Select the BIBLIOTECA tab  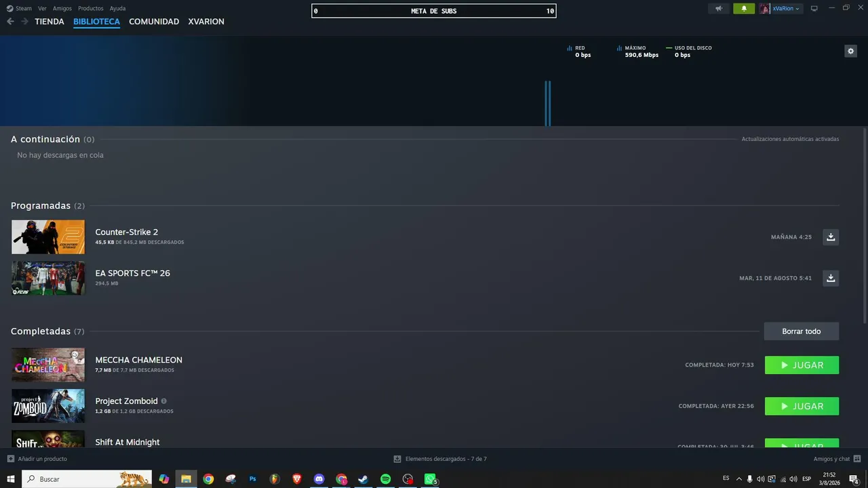tap(96, 22)
